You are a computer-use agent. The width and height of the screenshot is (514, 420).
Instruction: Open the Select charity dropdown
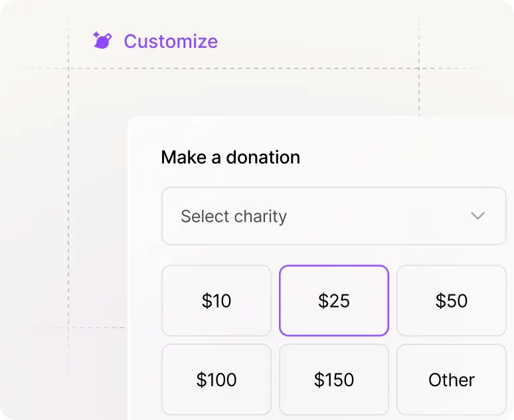(333, 216)
